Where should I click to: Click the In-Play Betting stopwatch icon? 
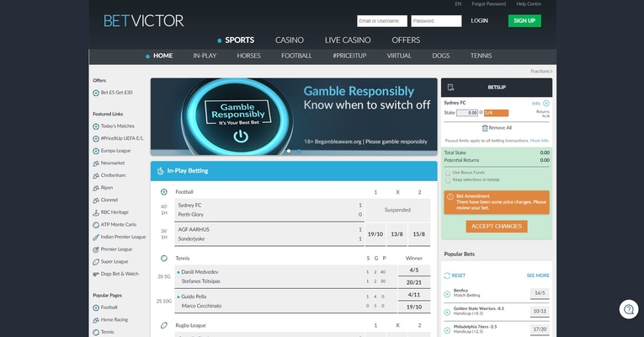point(160,171)
